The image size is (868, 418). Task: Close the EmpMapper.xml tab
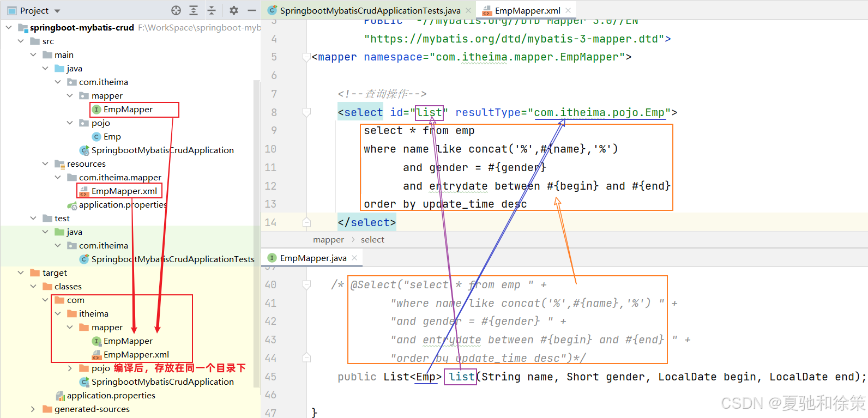pos(568,10)
